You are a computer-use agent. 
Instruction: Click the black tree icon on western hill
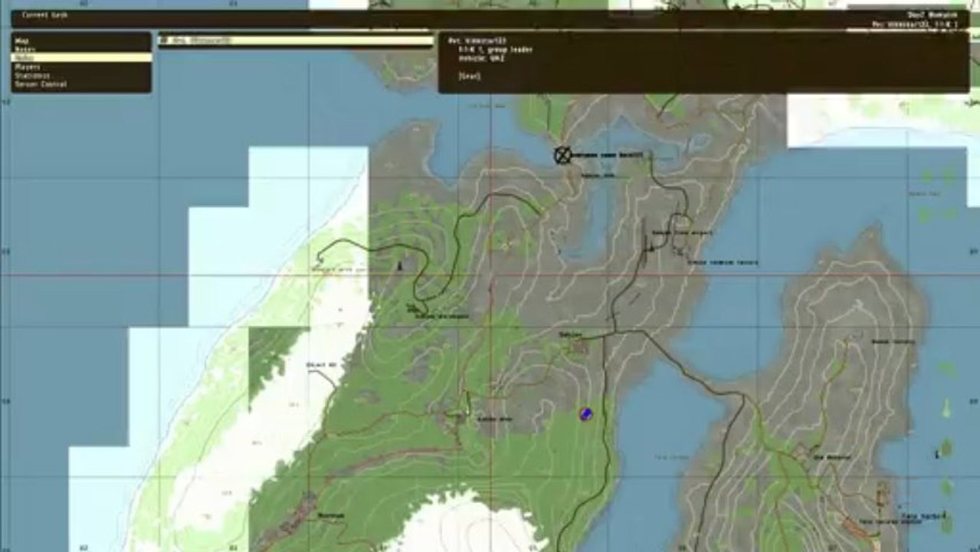click(x=399, y=265)
